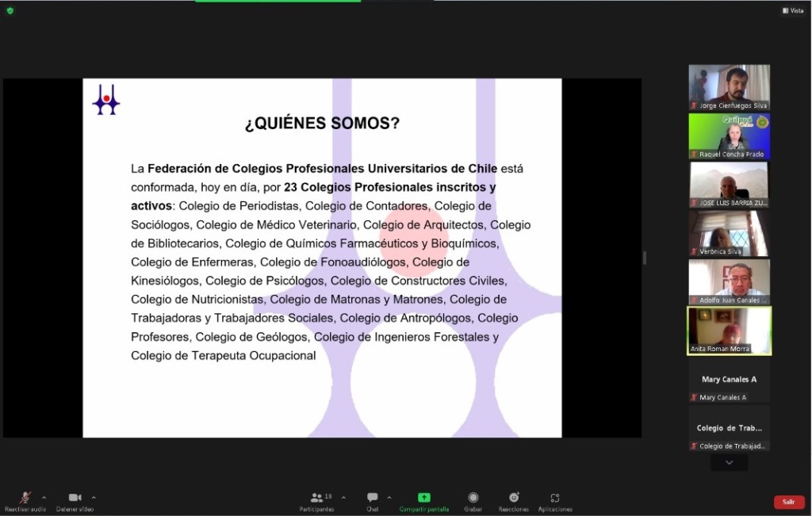Click the green Compartir pantalla icon
812x516 pixels.
423,497
